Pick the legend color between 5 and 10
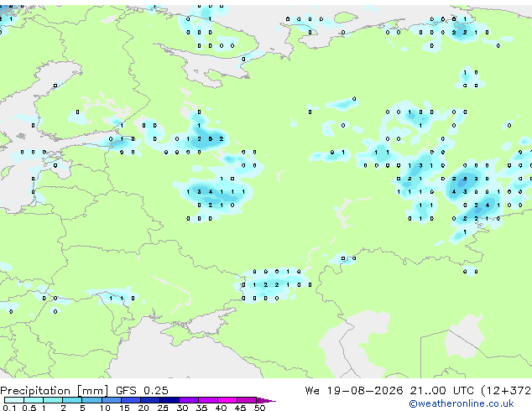The width and height of the screenshot is (532, 411). [x=91, y=400]
